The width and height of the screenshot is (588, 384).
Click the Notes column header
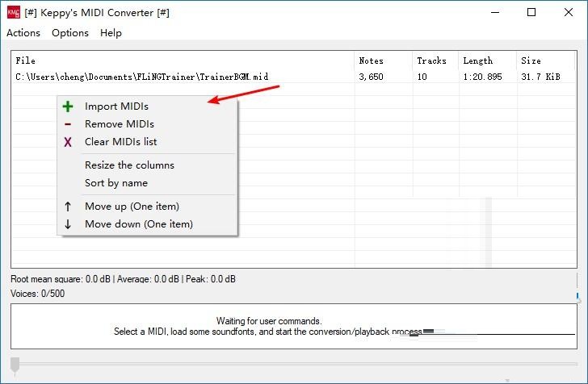point(383,61)
